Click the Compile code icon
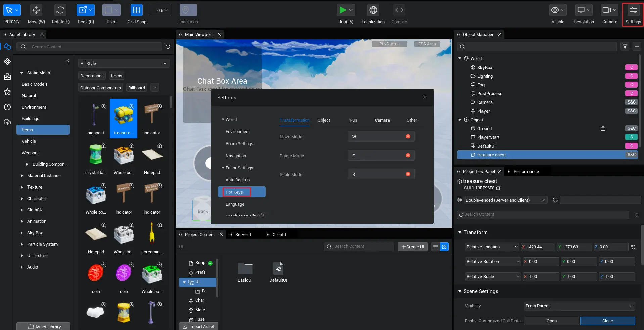The height and width of the screenshot is (330, 644). click(x=399, y=10)
